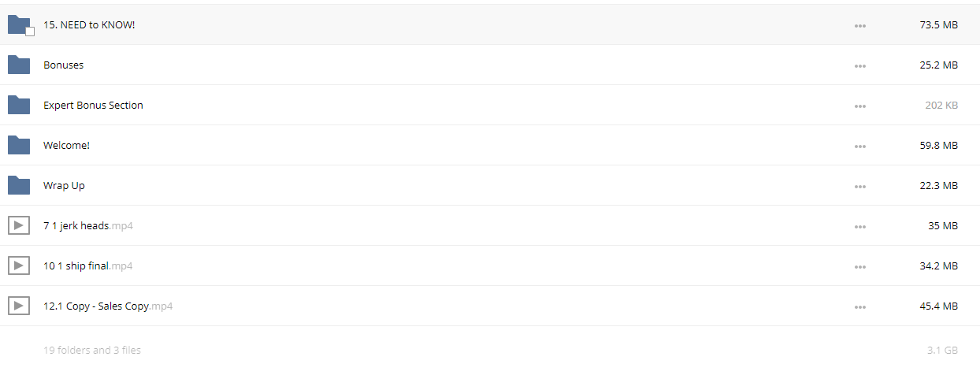Open the ellipsis menu for Welcome! folder
The image size is (980, 375).
pyautogui.click(x=859, y=147)
